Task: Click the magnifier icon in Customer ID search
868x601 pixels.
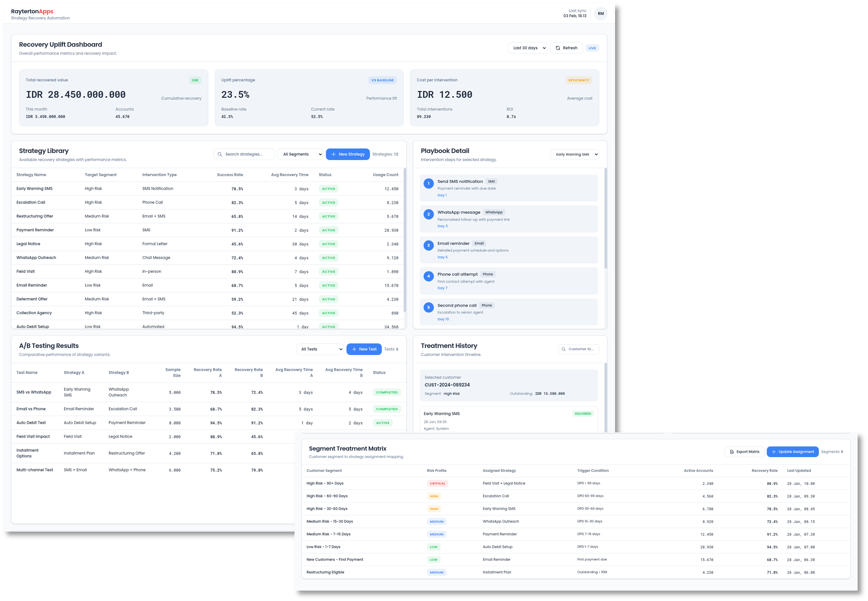Action: [563, 349]
